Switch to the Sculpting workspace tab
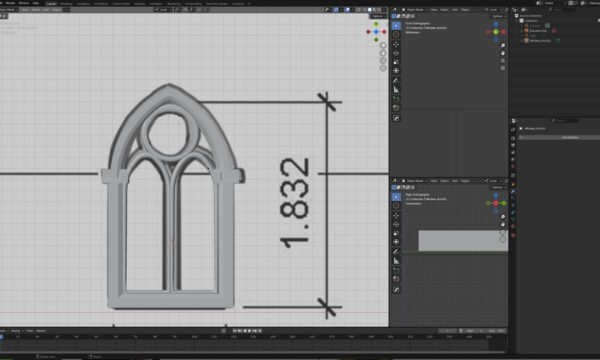Screen dimensions: 600x360 (83, 4)
